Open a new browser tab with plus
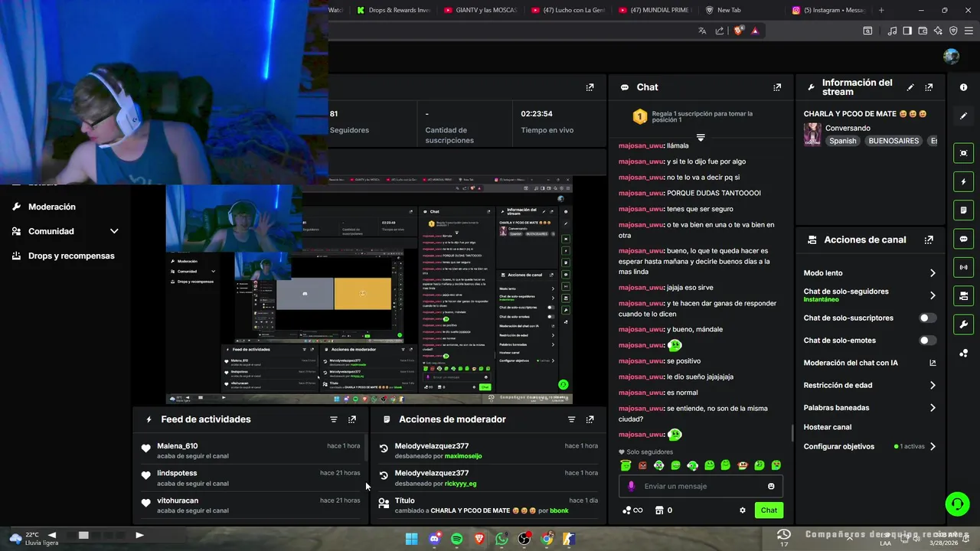This screenshot has width=980, height=551. click(x=881, y=10)
